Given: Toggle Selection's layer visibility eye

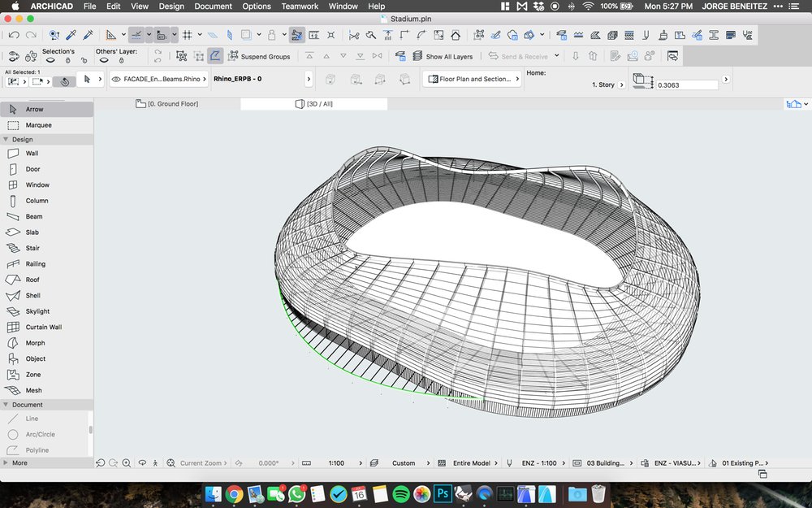Looking at the screenshot, I should 50,60.
